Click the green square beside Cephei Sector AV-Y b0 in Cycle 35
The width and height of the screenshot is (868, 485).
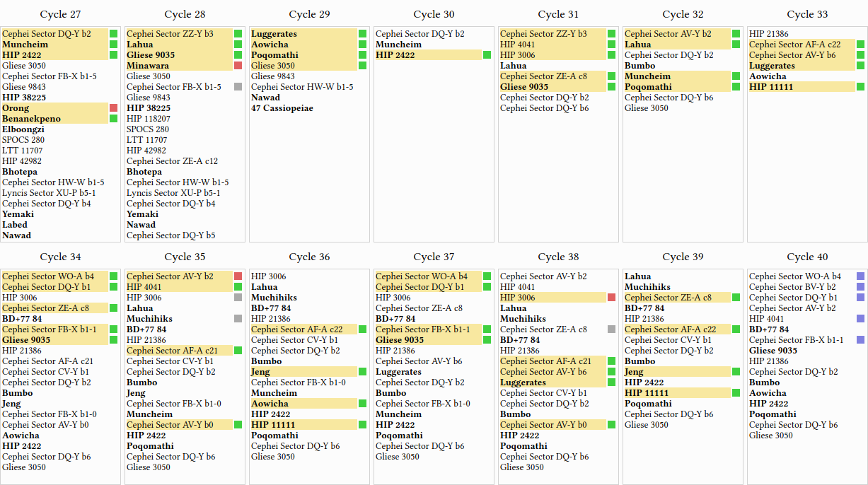(238, 425)
